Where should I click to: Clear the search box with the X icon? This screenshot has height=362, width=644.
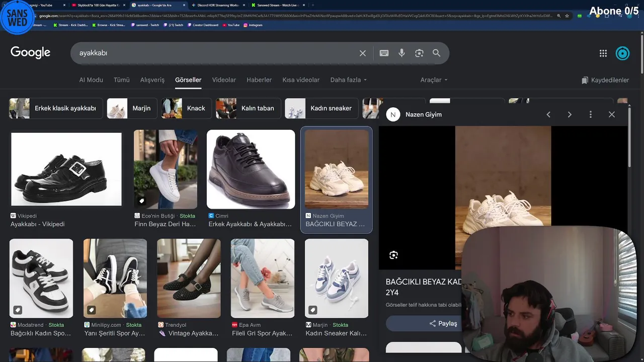[x=362, y=53]
